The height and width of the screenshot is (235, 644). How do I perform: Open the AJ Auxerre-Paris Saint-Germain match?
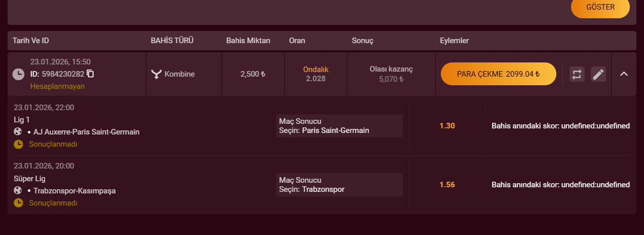pos(86,132)
